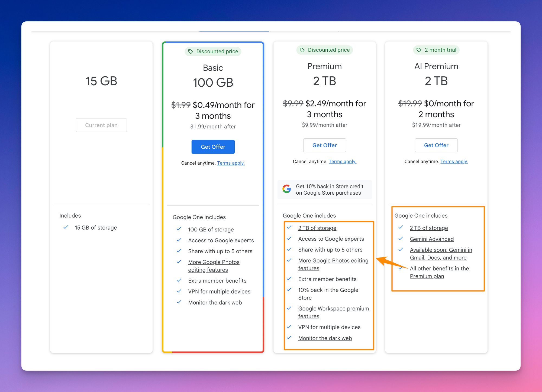542x392 pixels.
Task: Open the 100 GB of storage link
Action: point(211,230)
